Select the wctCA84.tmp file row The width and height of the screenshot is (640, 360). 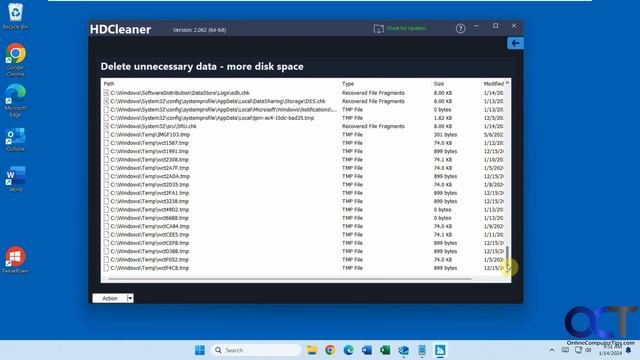[304, 227]
